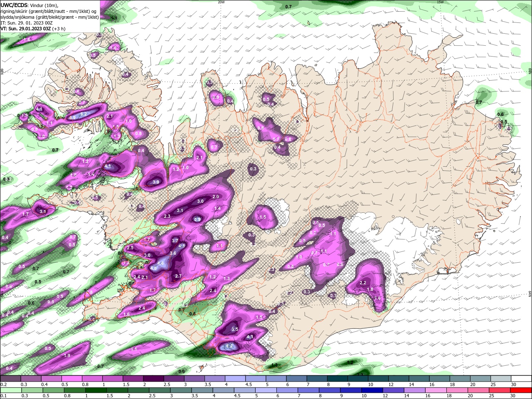Click the '2.3' precipitation value on map

tap(167, 217)
